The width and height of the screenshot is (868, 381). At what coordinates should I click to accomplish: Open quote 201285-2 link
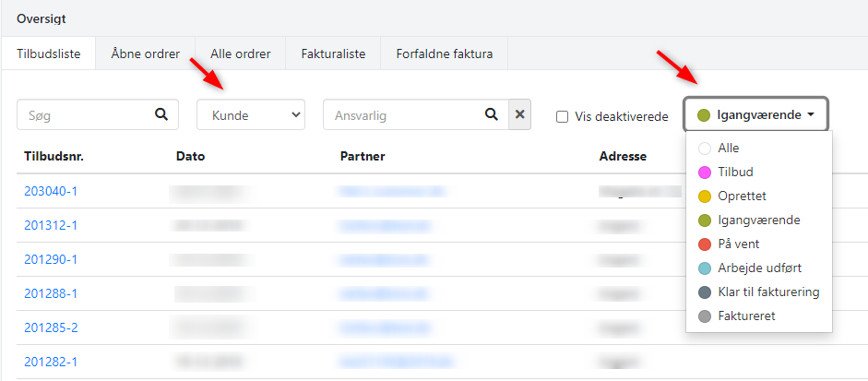click(x=51, y=327)
